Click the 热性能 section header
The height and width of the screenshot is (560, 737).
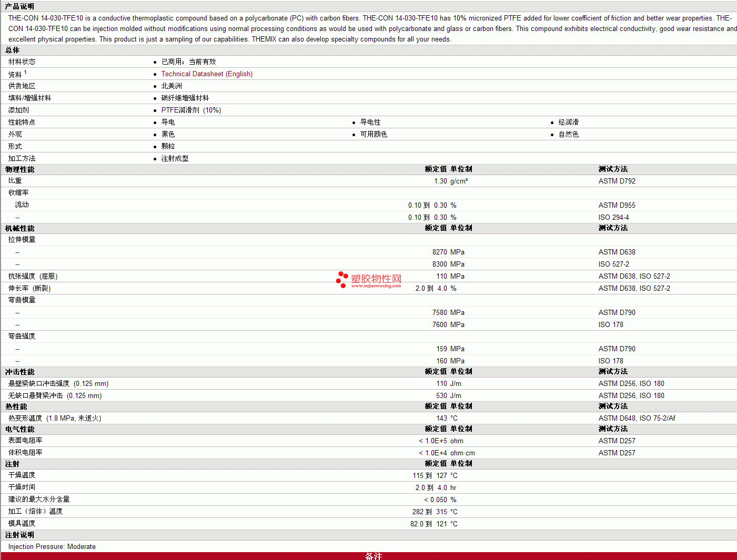click(x=16, y=407)
